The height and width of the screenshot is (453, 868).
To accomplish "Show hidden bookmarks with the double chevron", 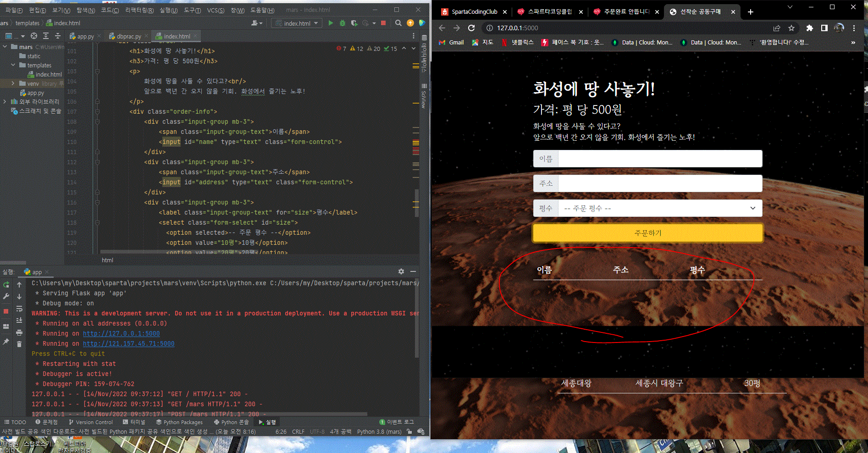I will (853, 42).
